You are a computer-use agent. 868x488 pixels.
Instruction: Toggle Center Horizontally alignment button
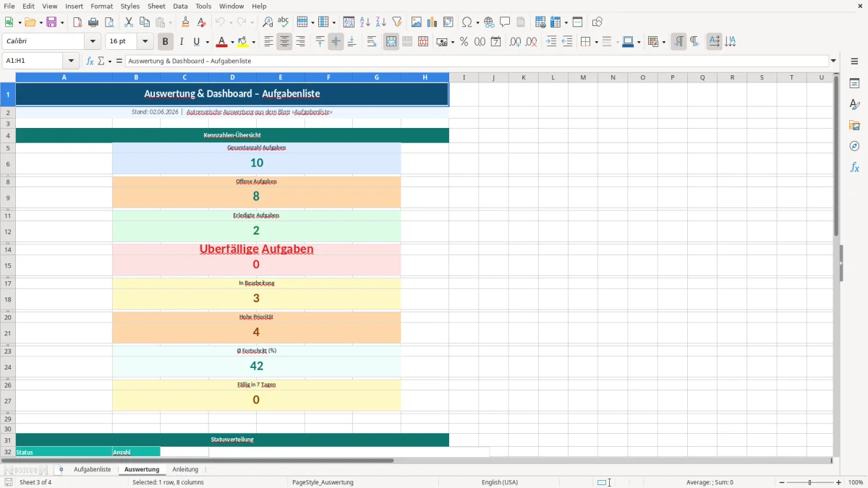284,42
